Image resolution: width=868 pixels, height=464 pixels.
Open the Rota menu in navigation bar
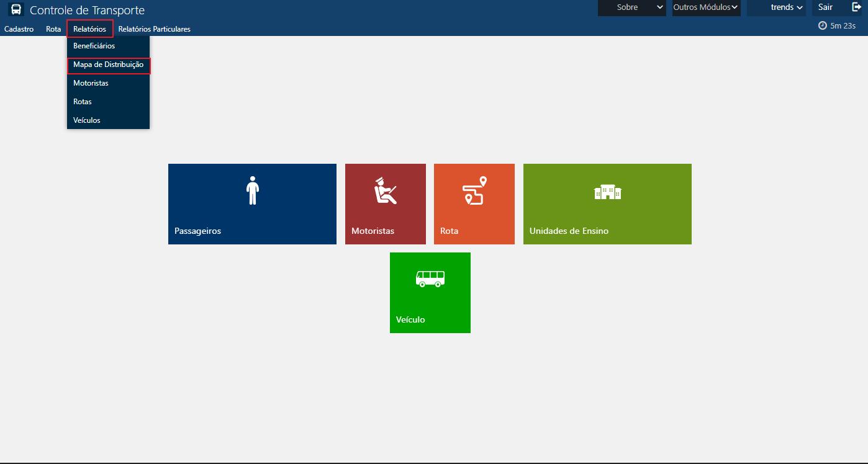tap(53, 29)
